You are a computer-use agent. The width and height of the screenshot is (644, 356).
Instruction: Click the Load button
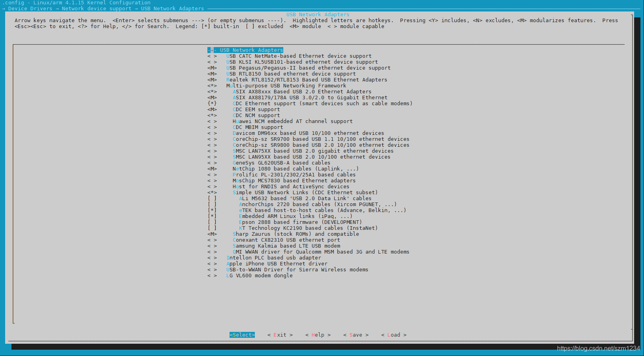(394, 335)
